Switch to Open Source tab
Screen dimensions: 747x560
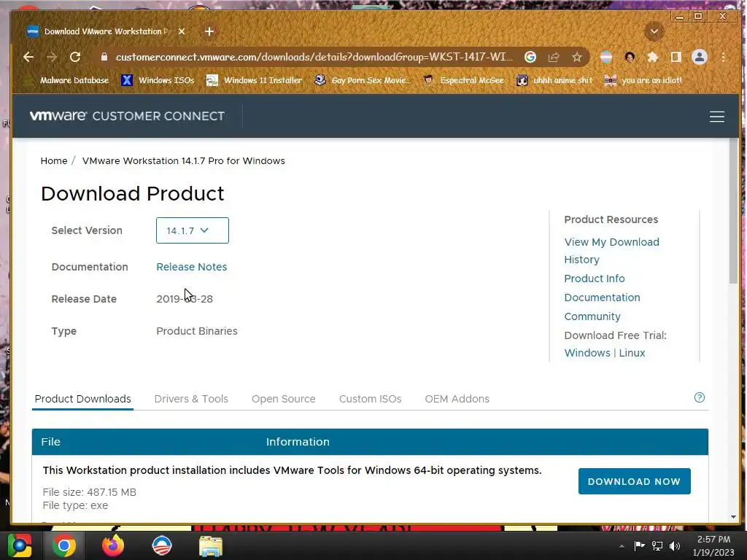(284, 399)
